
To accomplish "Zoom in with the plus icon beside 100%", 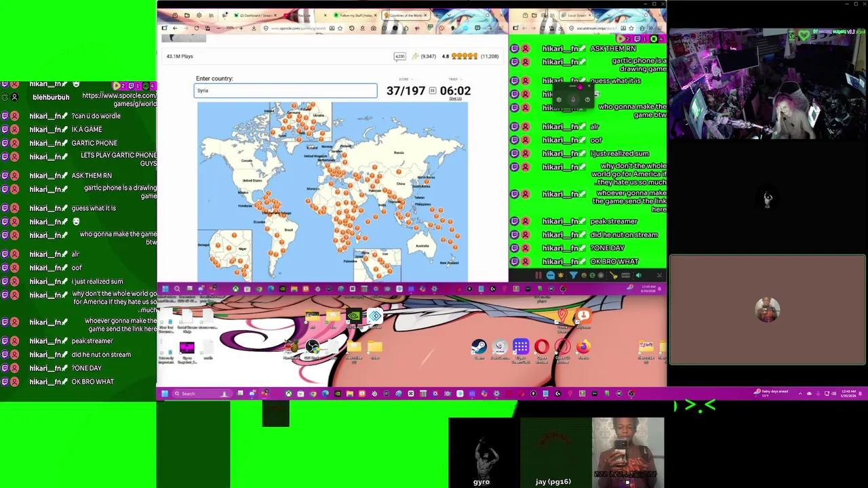I will click(242, 28).
